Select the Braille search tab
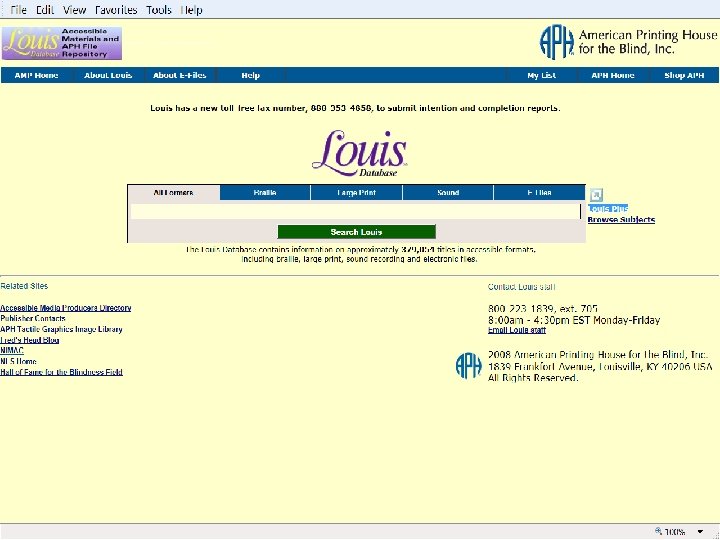Image resolution: width=720 pixels, height=540 pixels. (265, 193)
